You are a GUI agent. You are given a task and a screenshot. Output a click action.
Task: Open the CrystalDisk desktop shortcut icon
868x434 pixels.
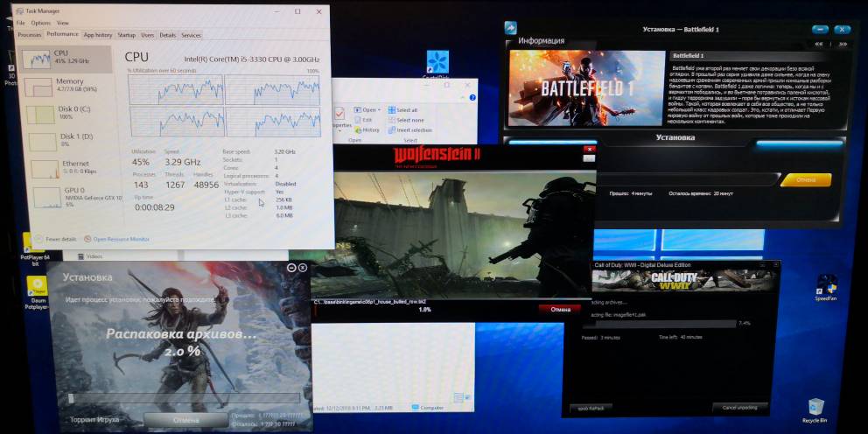[437, 61]
